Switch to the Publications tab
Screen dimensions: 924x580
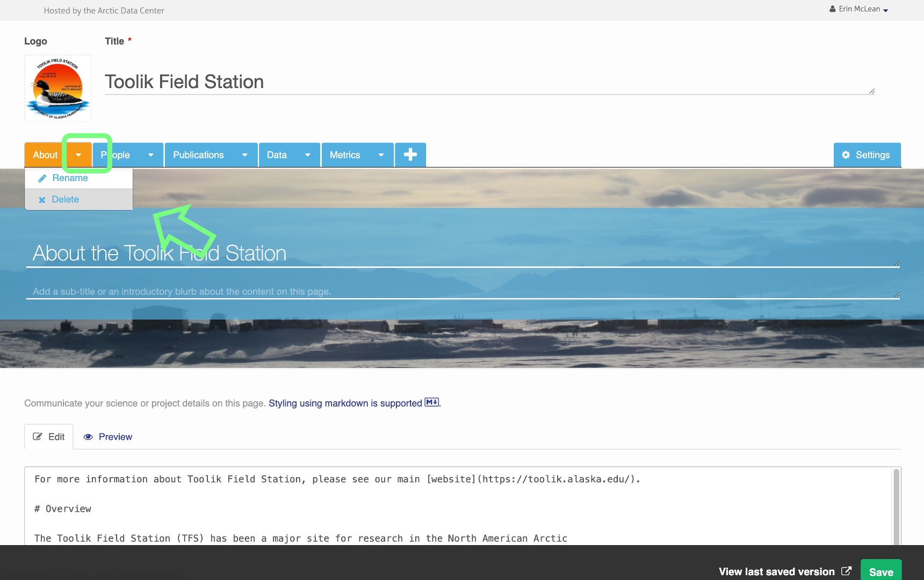[x=198, y=155]
